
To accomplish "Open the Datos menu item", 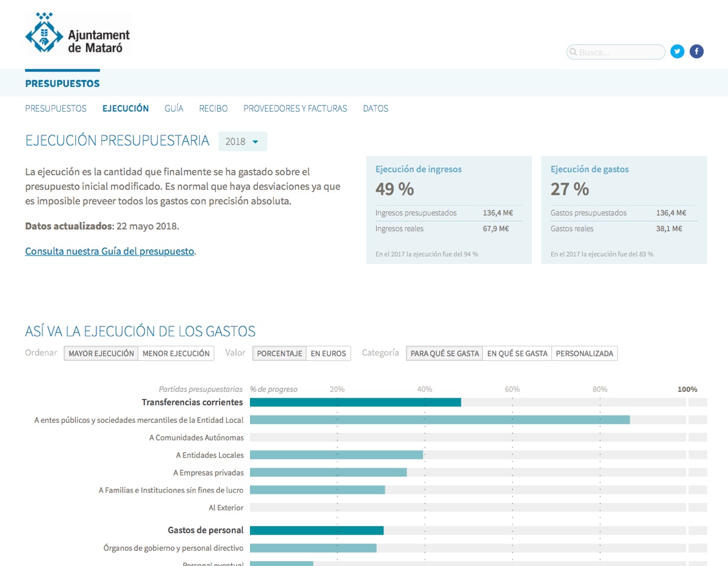I will point(375,109).
